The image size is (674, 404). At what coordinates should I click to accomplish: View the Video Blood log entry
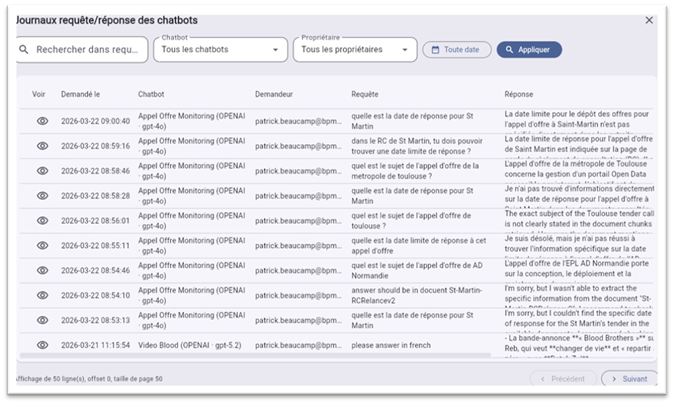(x=42, y=345)
